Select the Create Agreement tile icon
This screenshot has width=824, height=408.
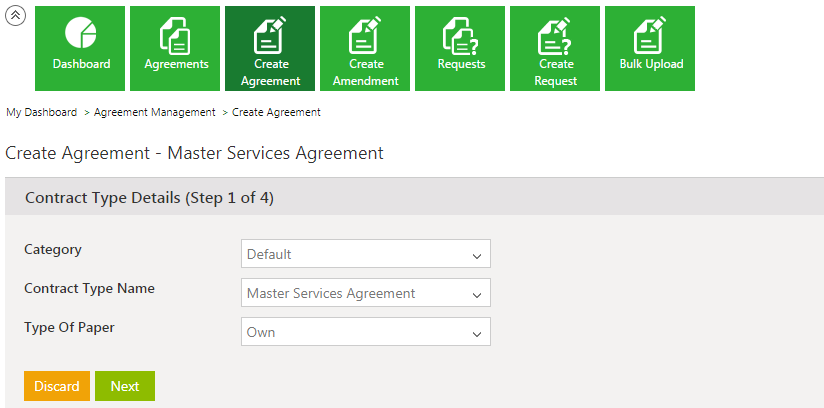pos(270,38)
